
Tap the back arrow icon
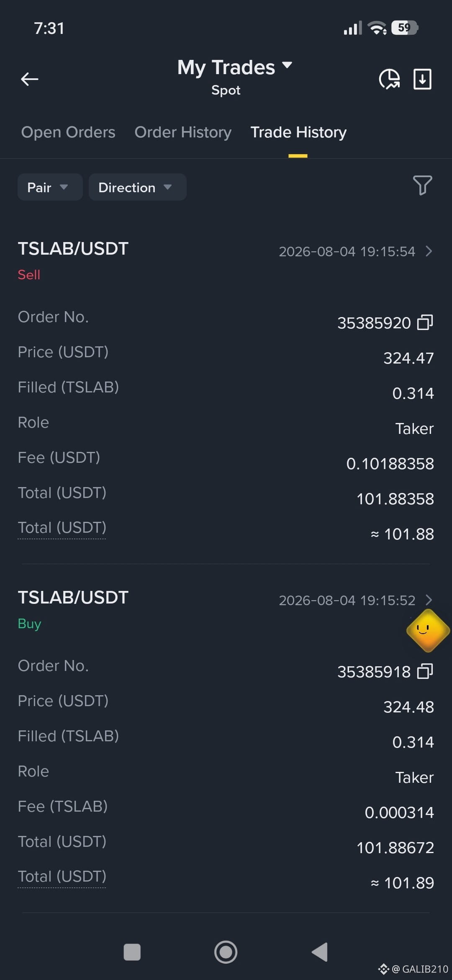(30, 79)
